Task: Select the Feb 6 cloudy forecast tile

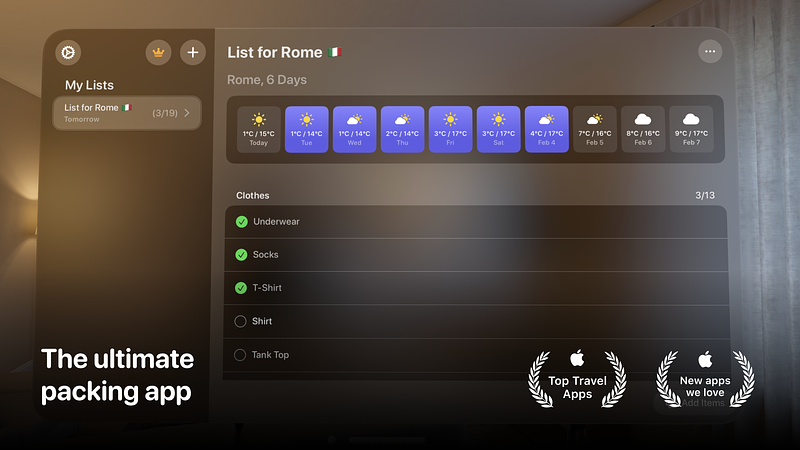Action: point(643,130)
